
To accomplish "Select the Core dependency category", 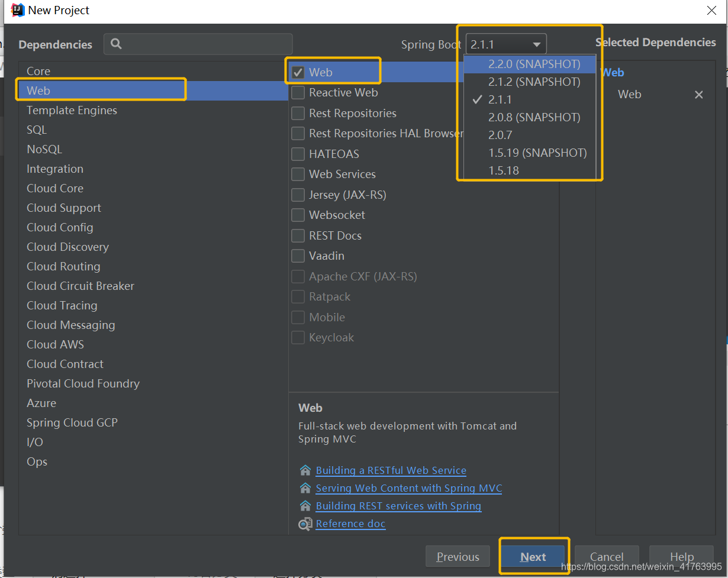I will (153, 71).
